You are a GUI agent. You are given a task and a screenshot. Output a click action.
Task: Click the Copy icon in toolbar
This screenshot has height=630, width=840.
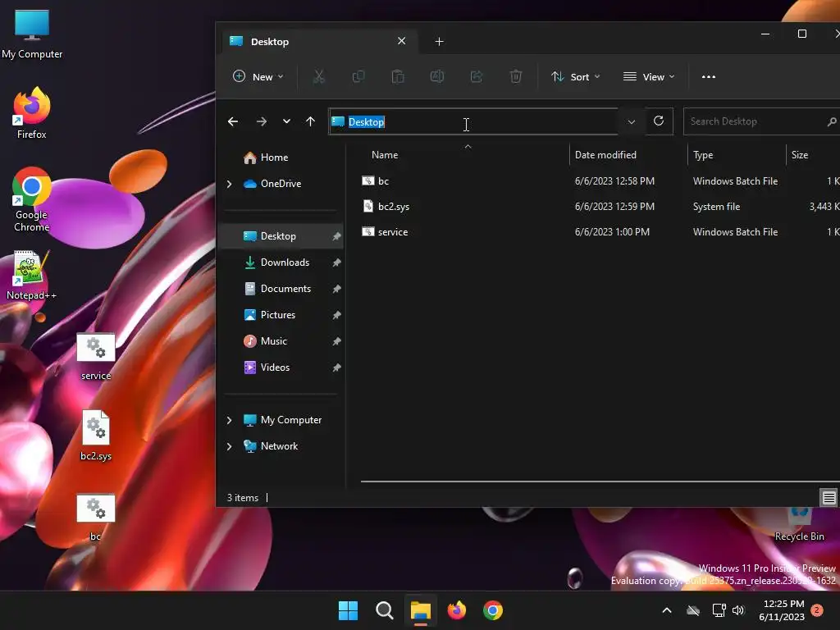(358, 76)
